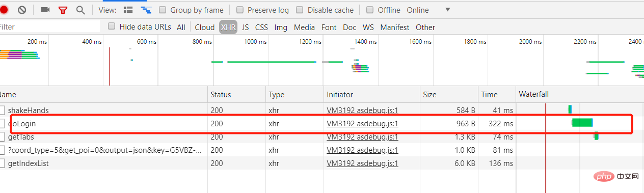Open VM3192 asdebug.js:1 link for doLogin

(362, 123)
